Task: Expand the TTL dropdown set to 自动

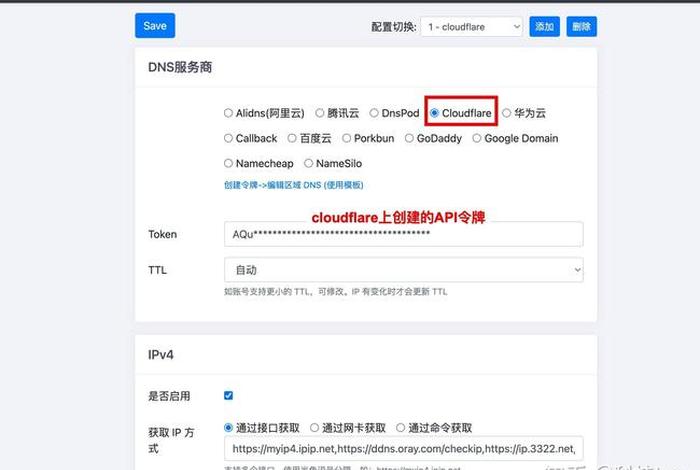Action: (x=404, y=270)
